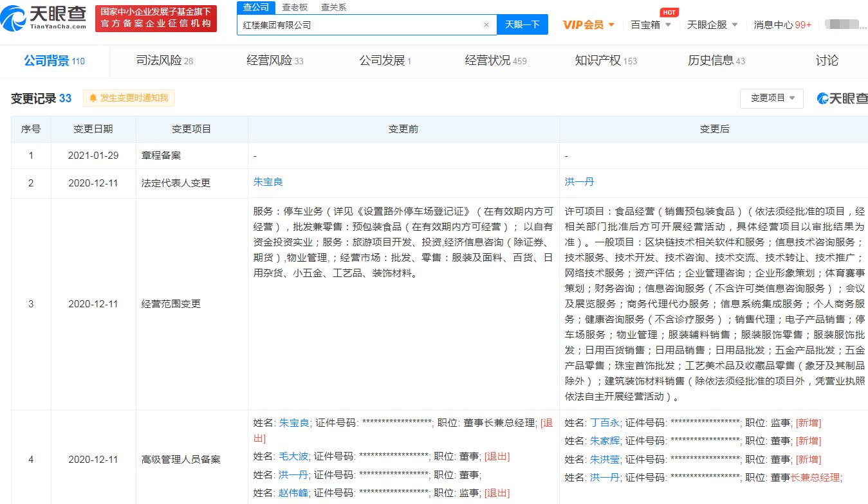This screenshot has width=868, height=504.
Task: Open the 变更项目 filter dropdown
Action: [x=771, y=98]
